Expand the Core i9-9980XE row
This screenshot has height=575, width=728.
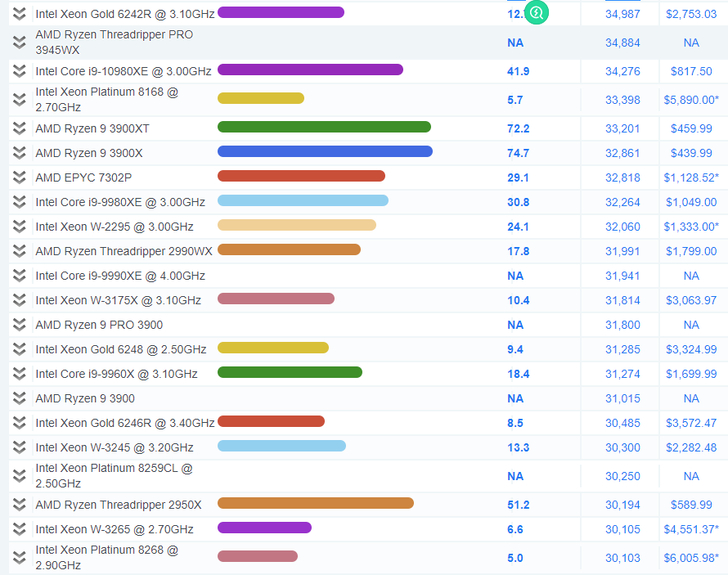(x=19, y=202)
